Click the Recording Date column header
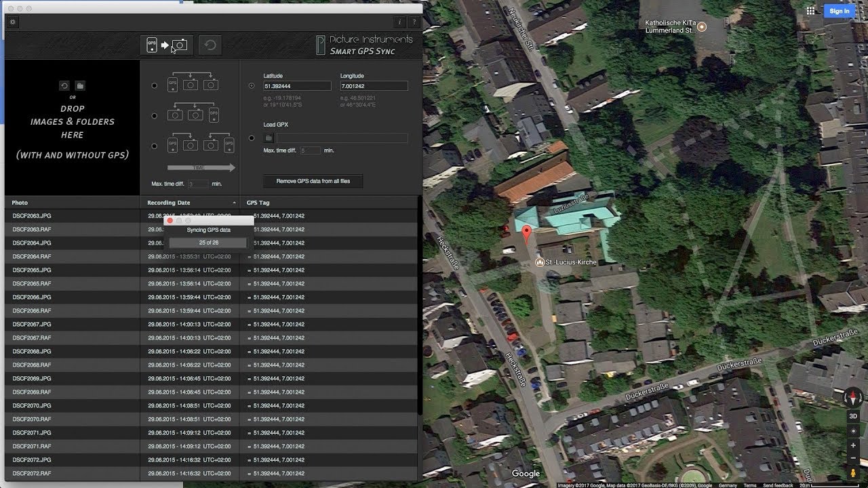The width and height of the screenshot is (868, 488). 189,203
